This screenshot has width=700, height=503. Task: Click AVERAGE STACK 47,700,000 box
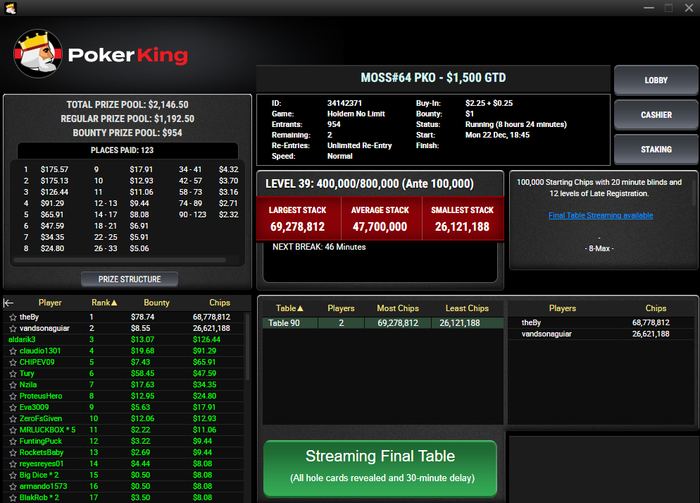pos(380,219)
